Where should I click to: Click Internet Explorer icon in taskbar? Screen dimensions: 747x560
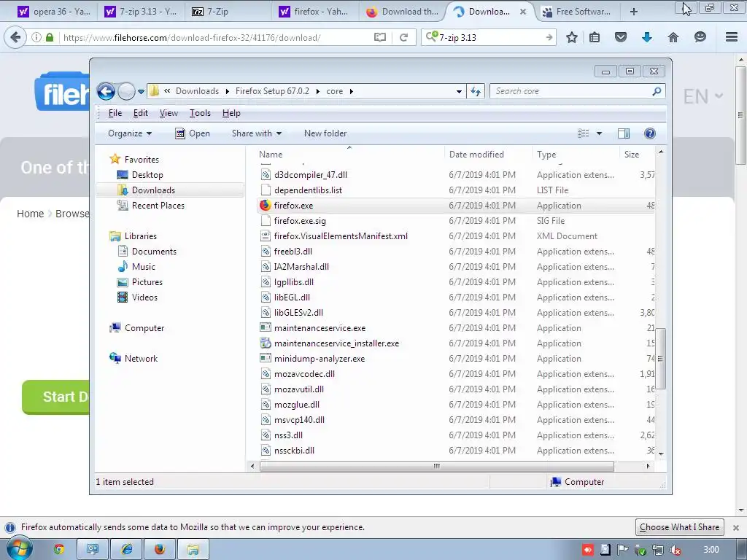point(127,549)
